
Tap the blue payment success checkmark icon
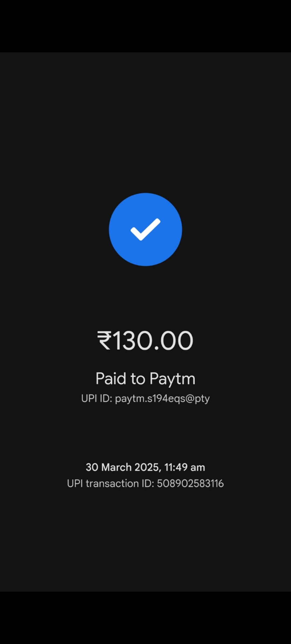pos(145,229)
